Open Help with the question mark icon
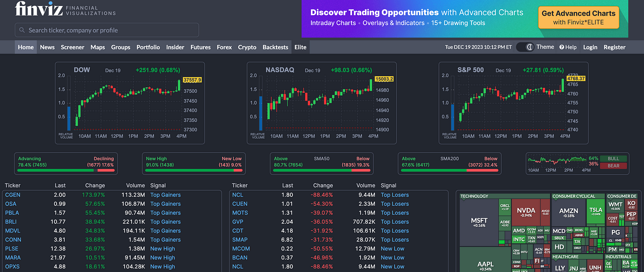Screen dimensions: 644x272 (568, 47)
